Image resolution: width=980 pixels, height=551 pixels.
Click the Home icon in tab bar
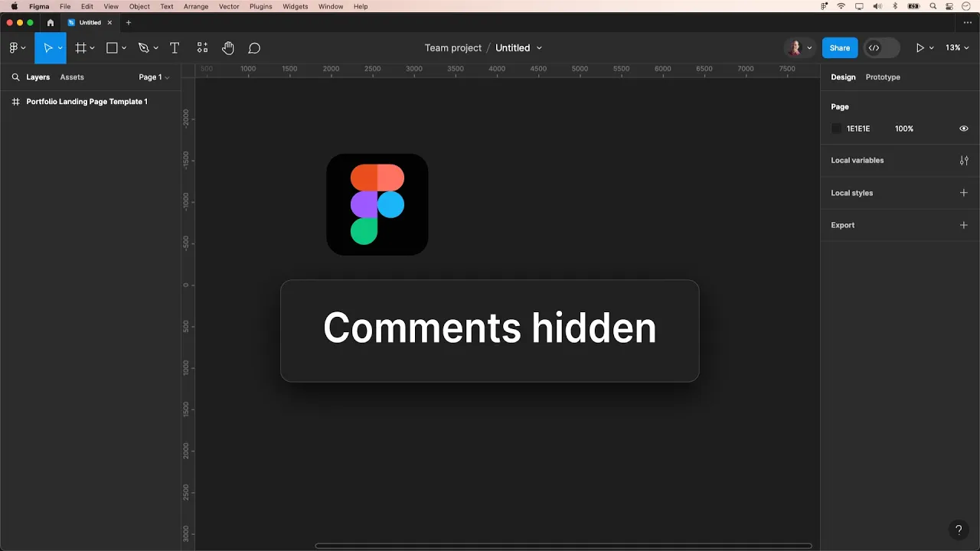[x=51, y=23]
